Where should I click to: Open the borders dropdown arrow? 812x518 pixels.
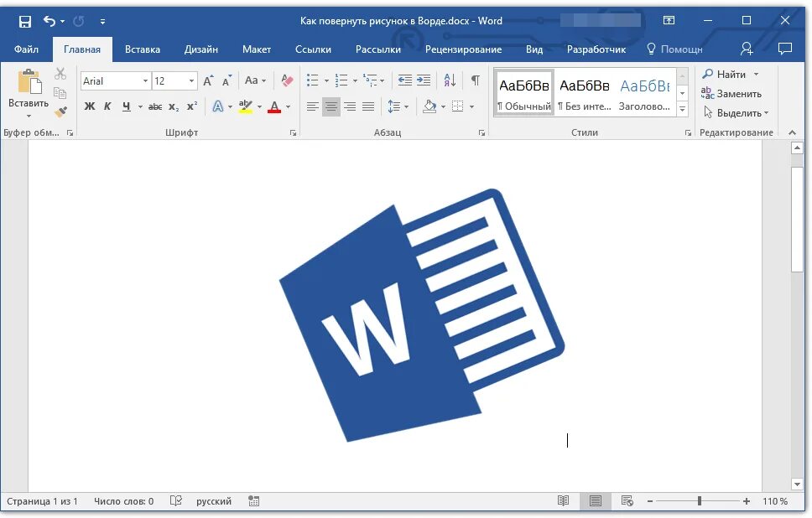coord(471,107)
